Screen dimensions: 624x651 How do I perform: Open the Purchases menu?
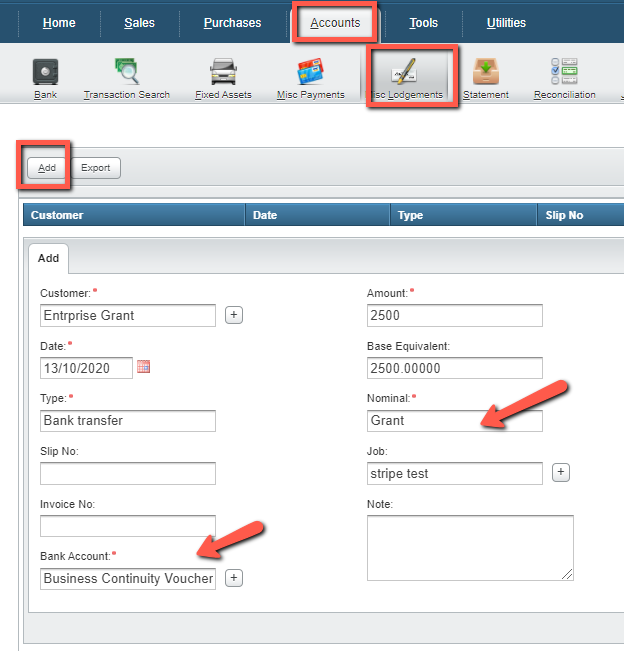pos(232,23)
